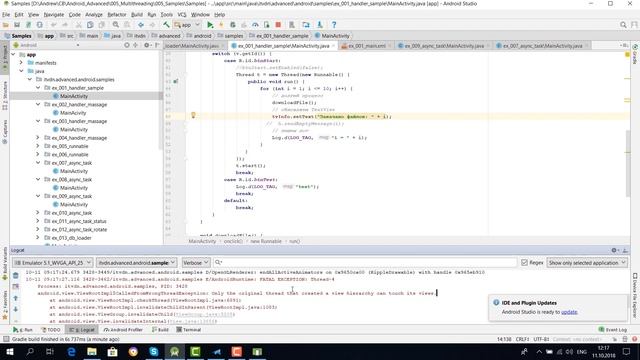Click the Android Profiler gauge toolbar icon
Screen dimensions: 640x360
(x=255, y=25)
